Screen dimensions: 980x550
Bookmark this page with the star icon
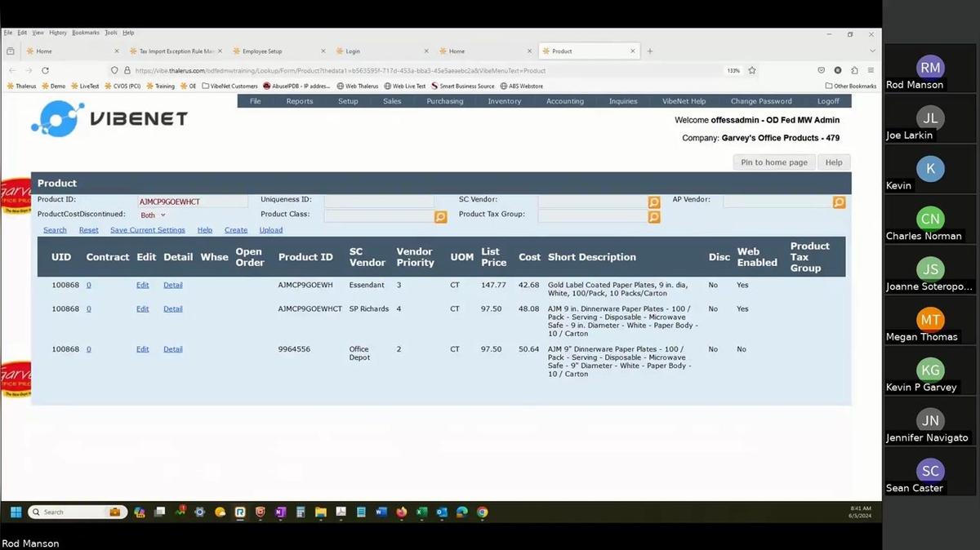click(752, 71)
